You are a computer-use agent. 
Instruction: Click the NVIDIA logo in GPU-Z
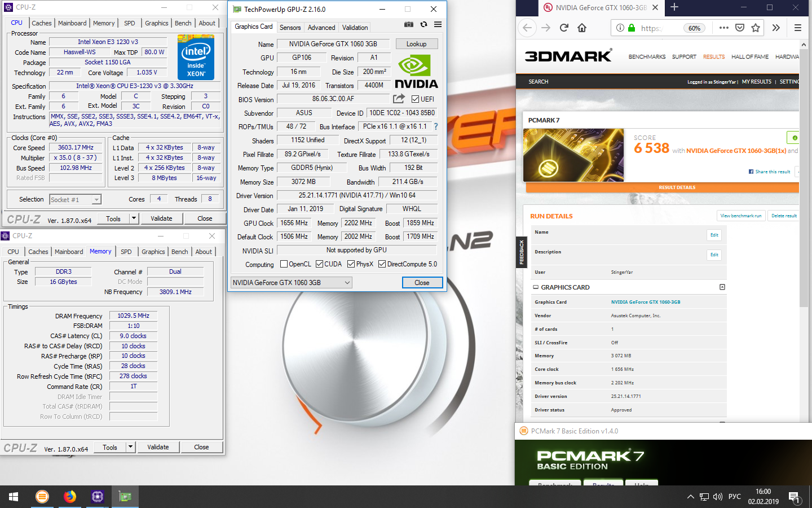pos(416,72)
